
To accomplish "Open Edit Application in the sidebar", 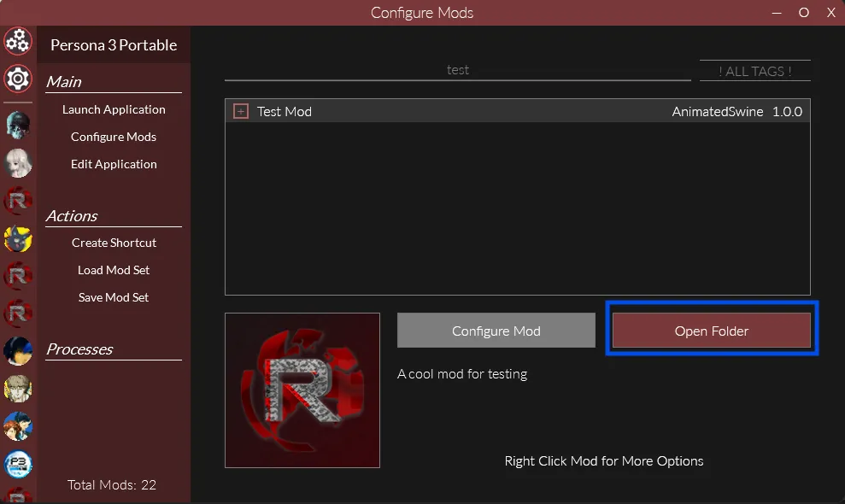I will [114, 164].
